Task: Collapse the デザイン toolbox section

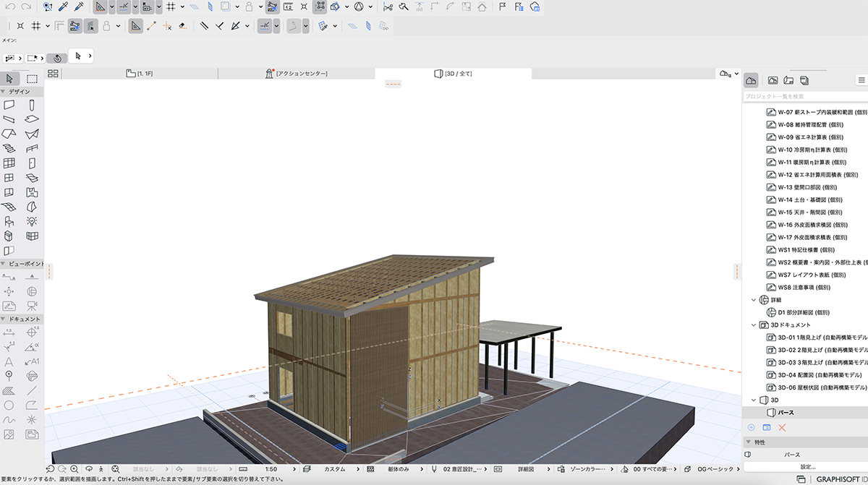Action: tap(4, 92)
